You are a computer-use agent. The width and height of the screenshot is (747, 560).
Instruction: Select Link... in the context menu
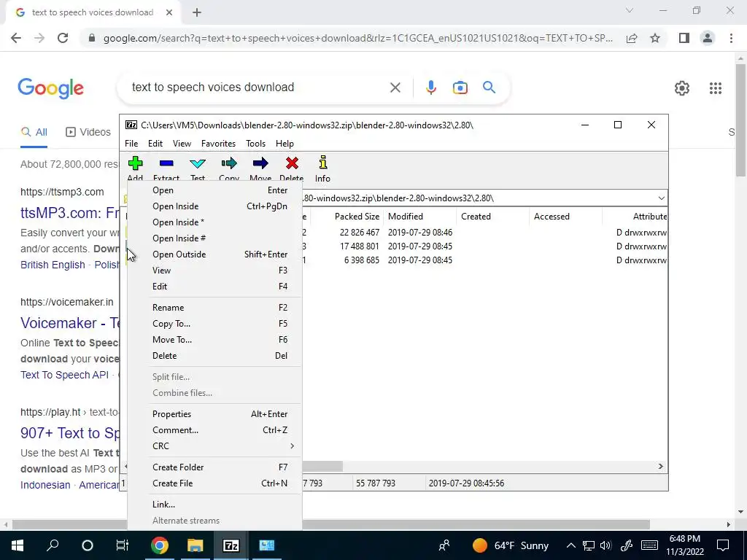(215, 505)
